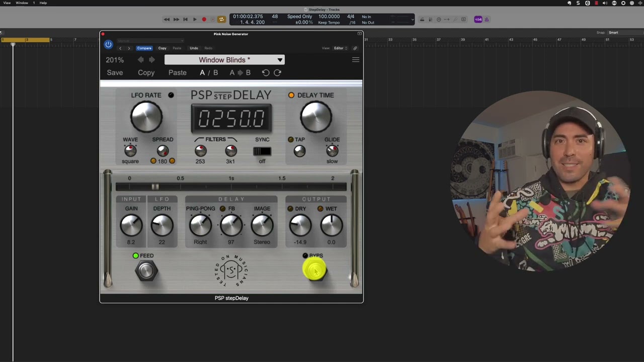Viewport: 644px width, 362px height.
Task: Toggle the LFO RATE indicator LED
Action: 171,95
